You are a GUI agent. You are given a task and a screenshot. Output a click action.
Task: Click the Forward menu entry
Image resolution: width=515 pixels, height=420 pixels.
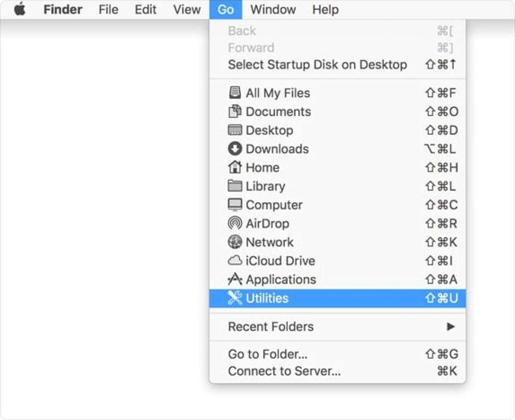[x=337, y=48]
